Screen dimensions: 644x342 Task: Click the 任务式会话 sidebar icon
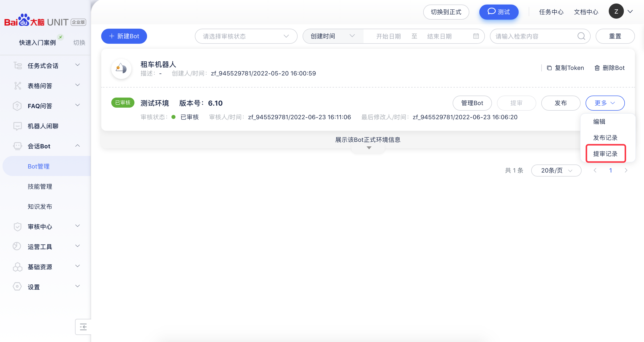coord(17,66)
